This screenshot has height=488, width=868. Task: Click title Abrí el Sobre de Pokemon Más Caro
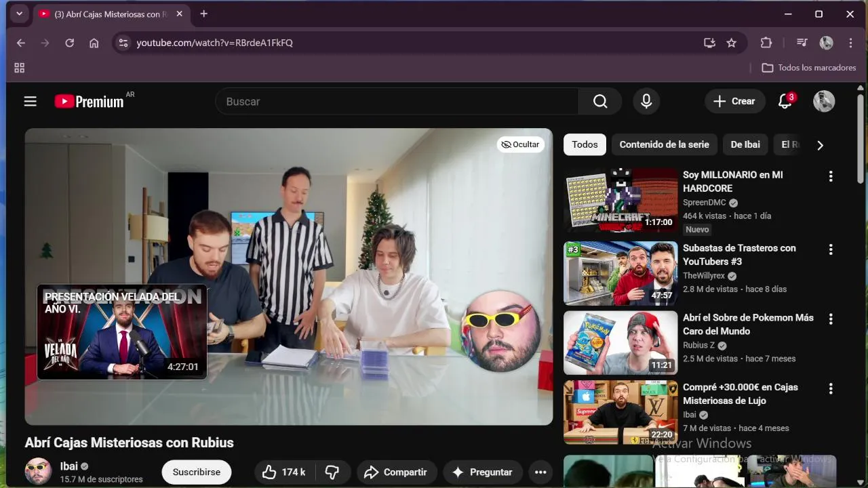[x=748, y=324]
